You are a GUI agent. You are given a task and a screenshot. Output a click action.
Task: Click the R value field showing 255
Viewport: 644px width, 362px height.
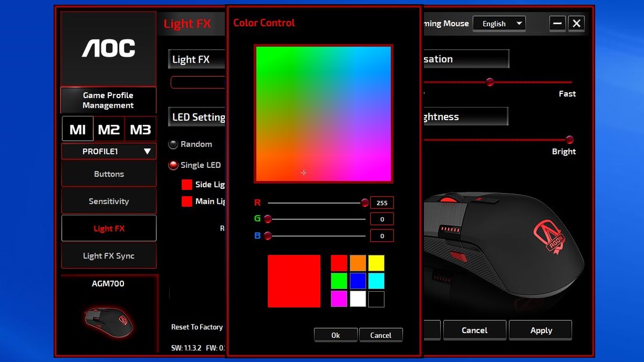[x=382, y=203]
